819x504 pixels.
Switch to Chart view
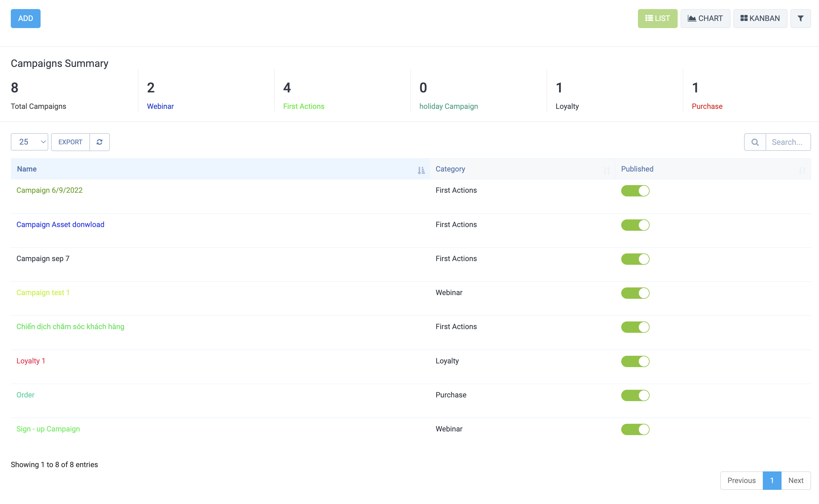click(705, 19)
